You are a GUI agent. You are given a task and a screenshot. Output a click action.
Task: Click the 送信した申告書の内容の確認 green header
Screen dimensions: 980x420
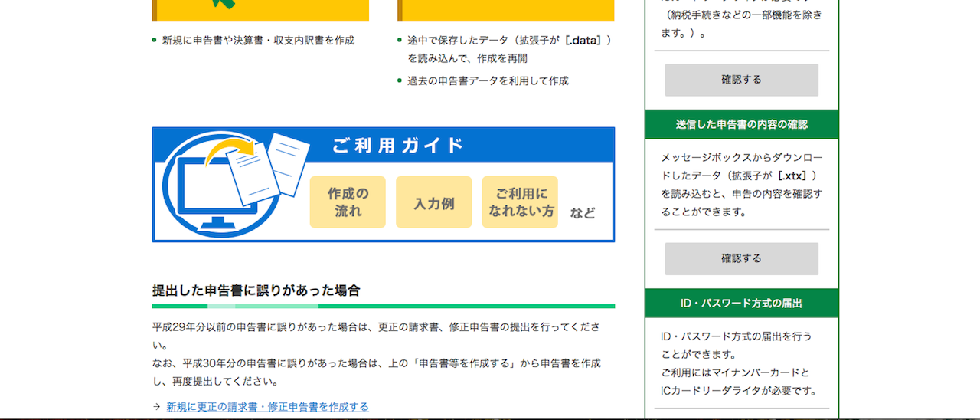coord(741,124)
